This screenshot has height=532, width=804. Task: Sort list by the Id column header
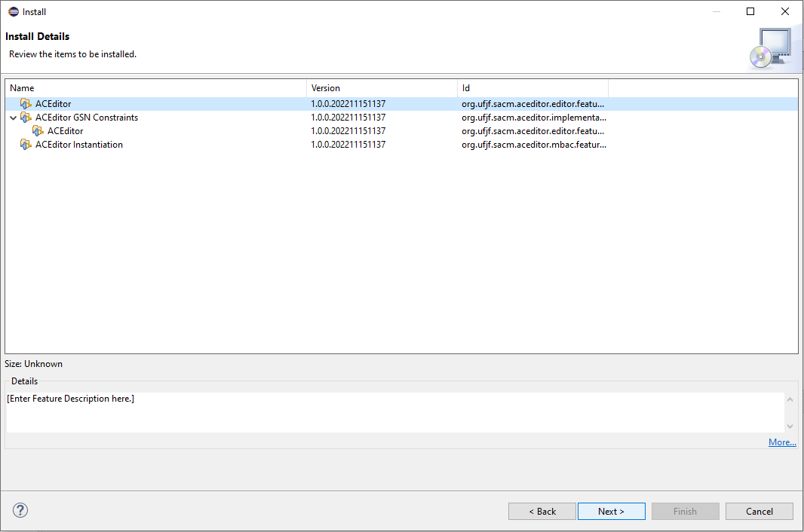pos(532,88)
